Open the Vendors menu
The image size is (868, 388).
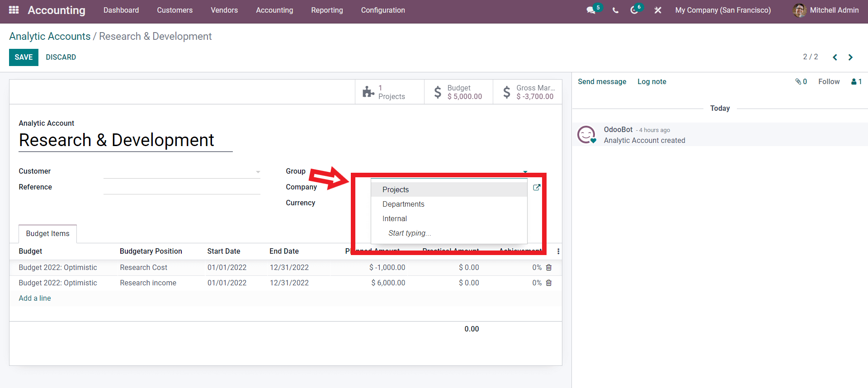coord(224,10)
